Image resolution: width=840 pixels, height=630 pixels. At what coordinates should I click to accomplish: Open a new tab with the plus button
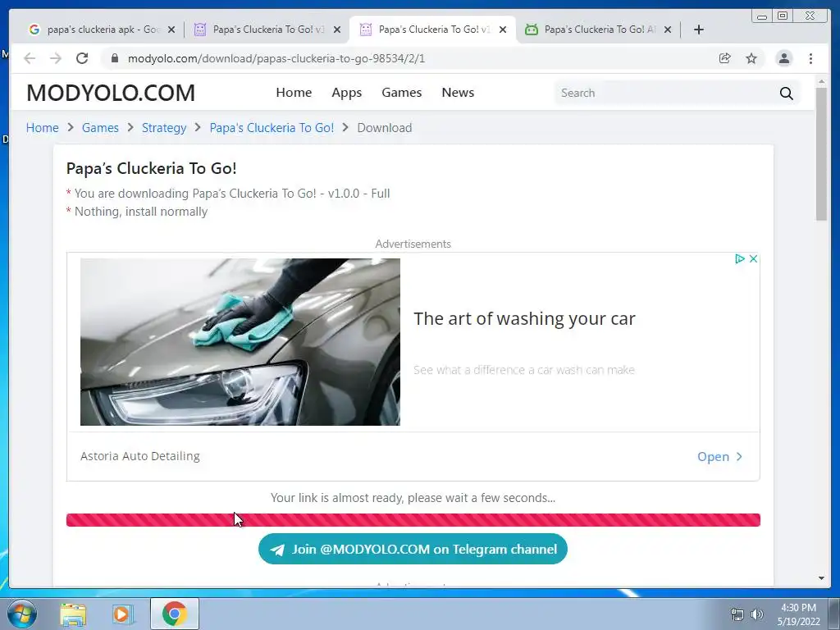pyautogui.click(x=699, y=30)
